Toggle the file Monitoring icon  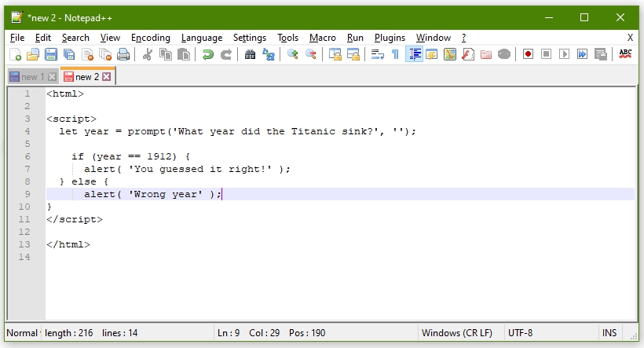[x=504, y=54]
